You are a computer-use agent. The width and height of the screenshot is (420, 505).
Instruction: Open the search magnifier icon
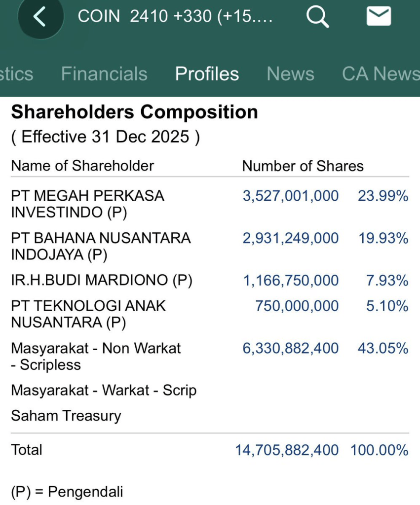(x=317, y=17)
